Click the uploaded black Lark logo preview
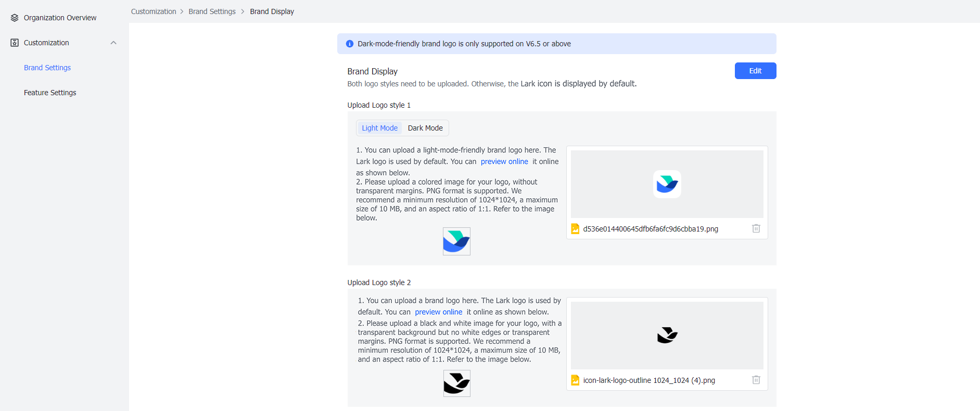The width and height of the screenshot is (980, 411). click(x=667, y=336)
